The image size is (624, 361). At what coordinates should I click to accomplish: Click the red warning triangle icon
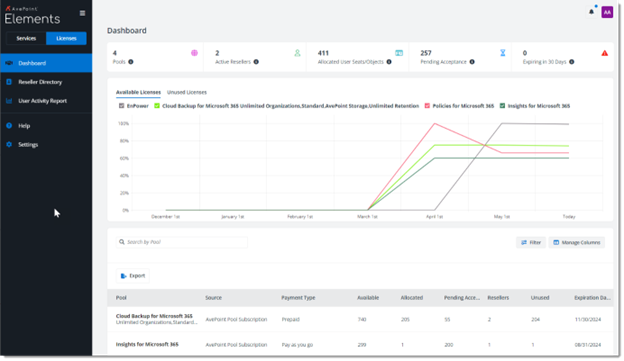point(604,53)
